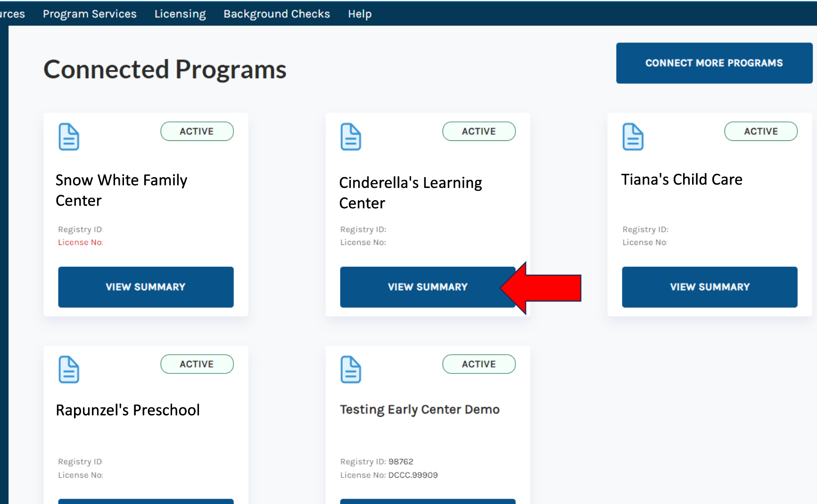The width and height of the screenshot is (817, 504).
Task: View summary for Snow White Family Center
Action: pyautogui.click(x=146, y=287)
